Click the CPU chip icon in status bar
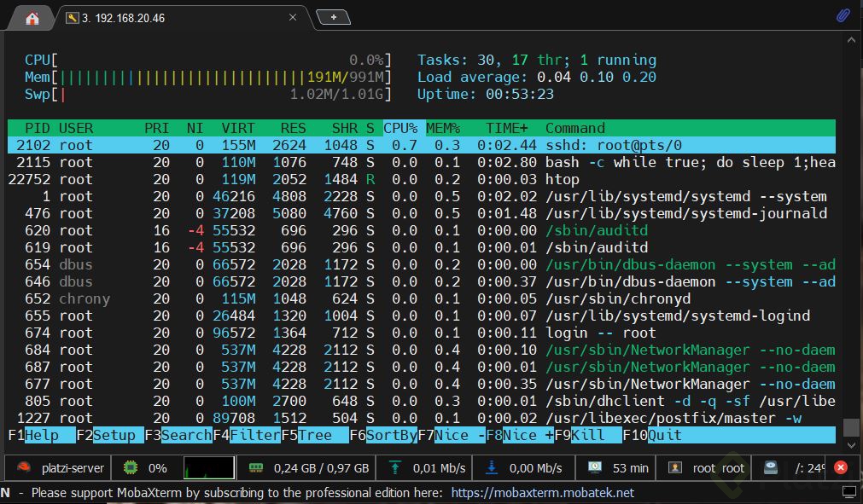 point(131,467)
